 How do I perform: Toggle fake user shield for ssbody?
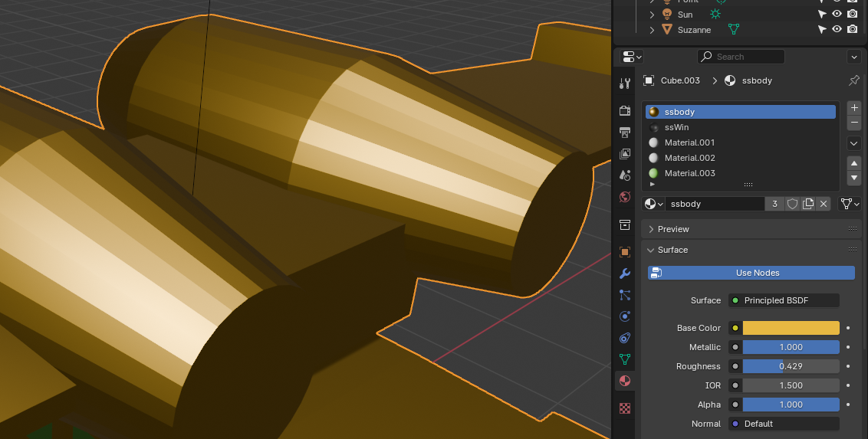[793, 204]
